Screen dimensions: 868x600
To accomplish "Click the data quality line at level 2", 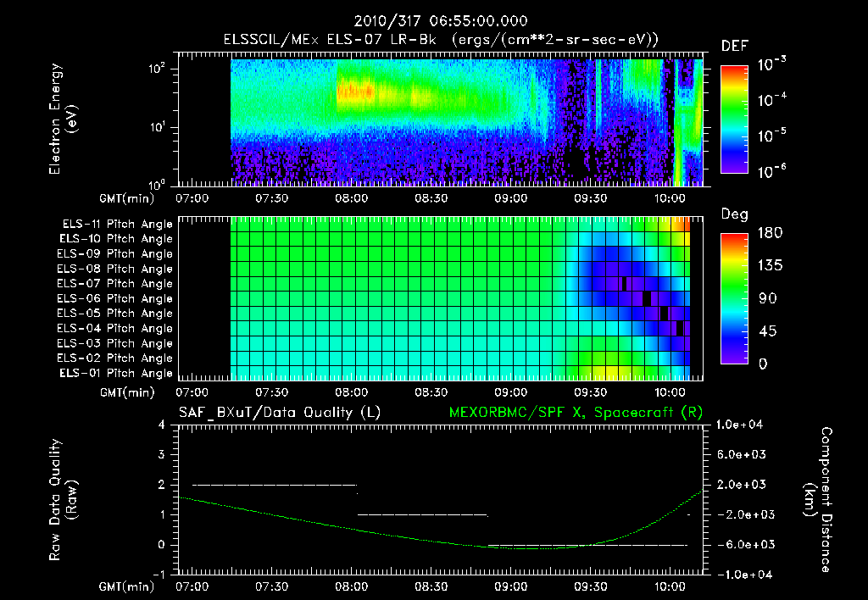I will tap(275, 485).
